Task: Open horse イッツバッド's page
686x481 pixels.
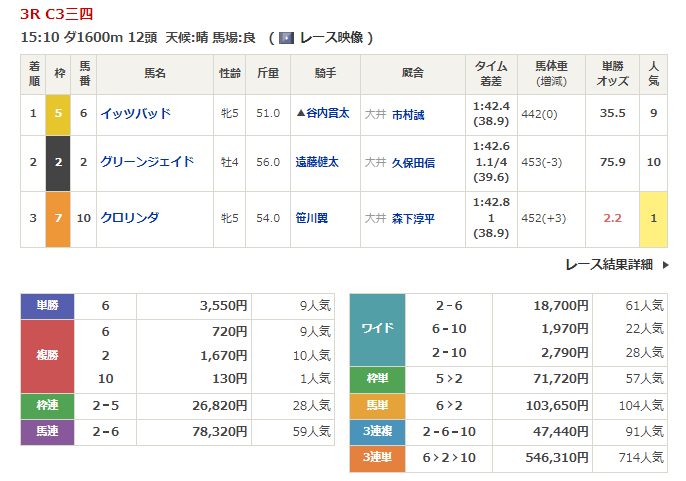Action: [x=135, y=114]
